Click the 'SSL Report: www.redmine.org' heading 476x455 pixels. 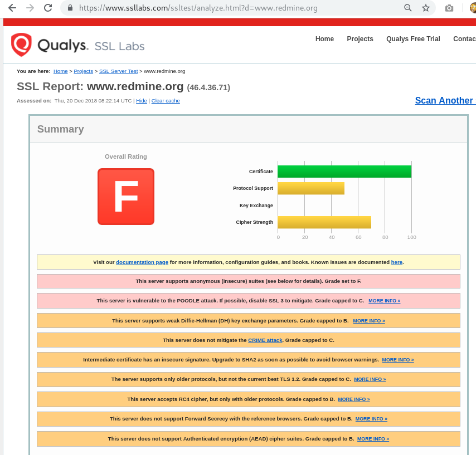pyautogui.click(x=100, y=86)
